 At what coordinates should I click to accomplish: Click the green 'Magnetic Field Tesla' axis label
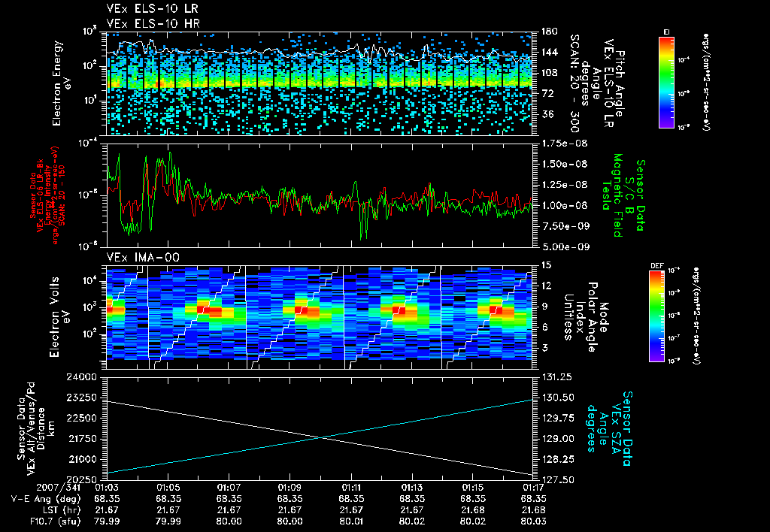(612, 195)
